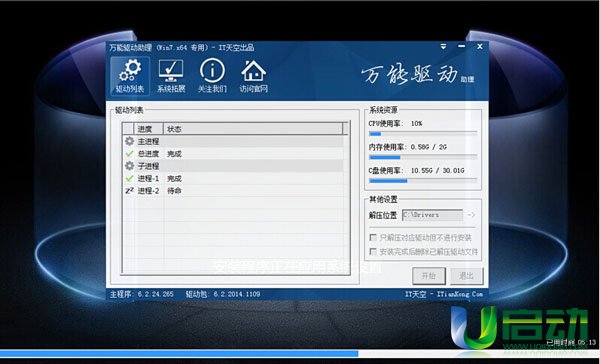Click the 退出 button

tap(466, 276)
